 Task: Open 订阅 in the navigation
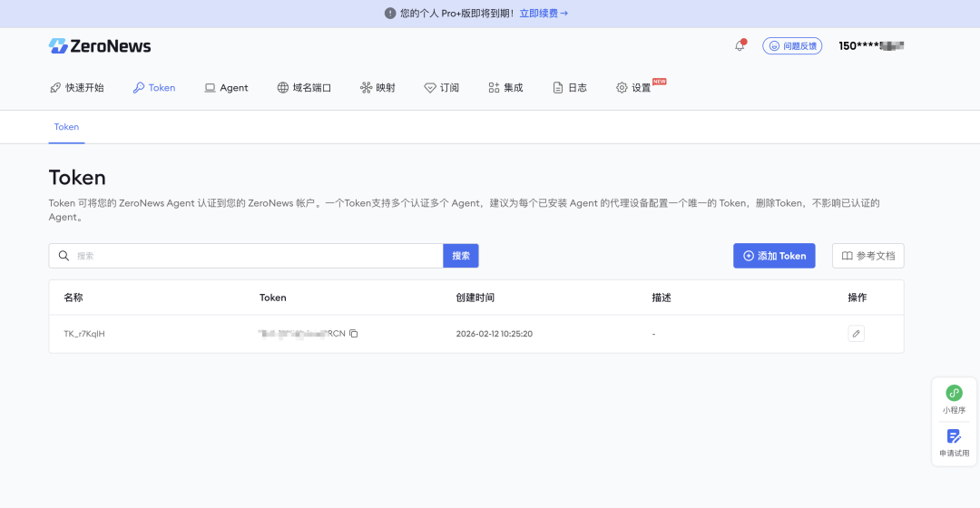pyautogui.click(x=441, y=87)
